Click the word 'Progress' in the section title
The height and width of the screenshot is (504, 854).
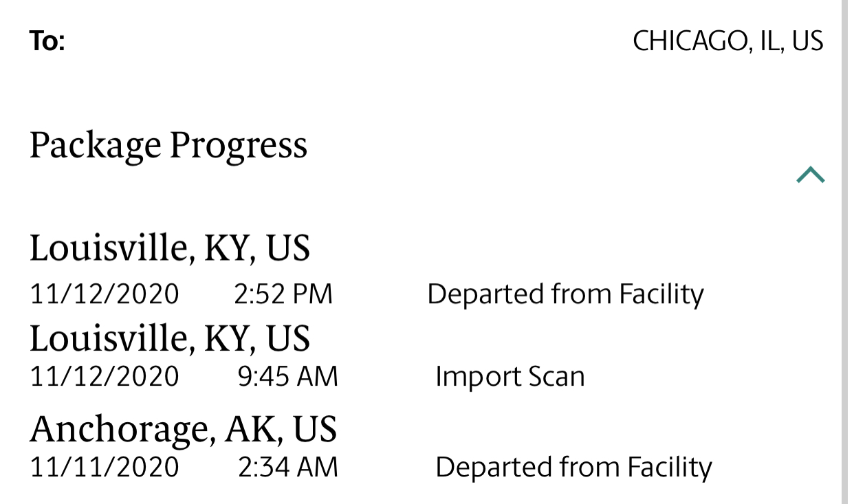pos(238,146)
